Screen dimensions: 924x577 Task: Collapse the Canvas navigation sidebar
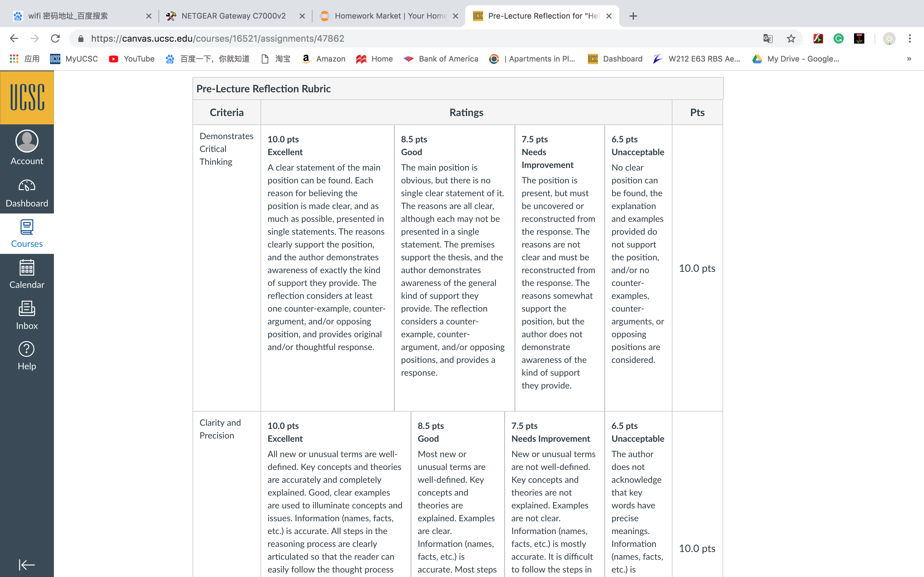point(27,564)
